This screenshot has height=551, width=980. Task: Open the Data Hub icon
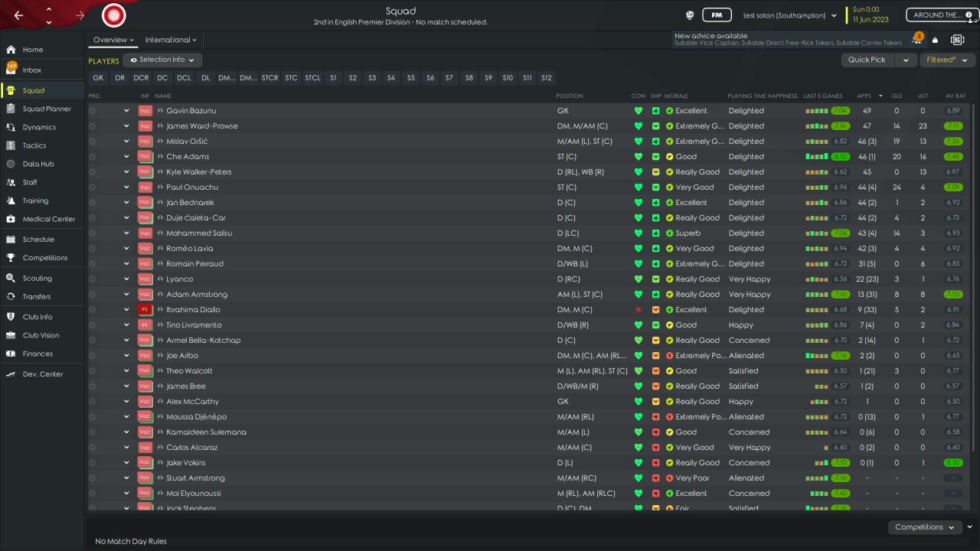[11, 164]
